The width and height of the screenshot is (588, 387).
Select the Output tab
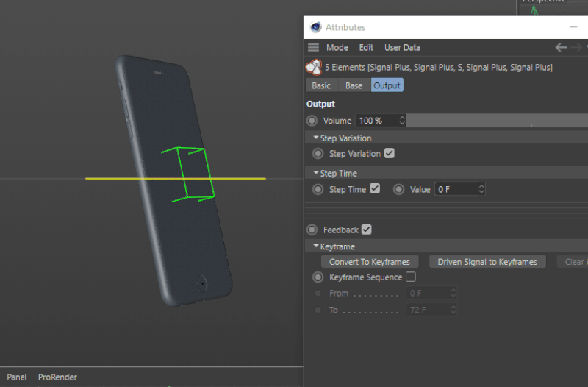click(x=387, y=85)
